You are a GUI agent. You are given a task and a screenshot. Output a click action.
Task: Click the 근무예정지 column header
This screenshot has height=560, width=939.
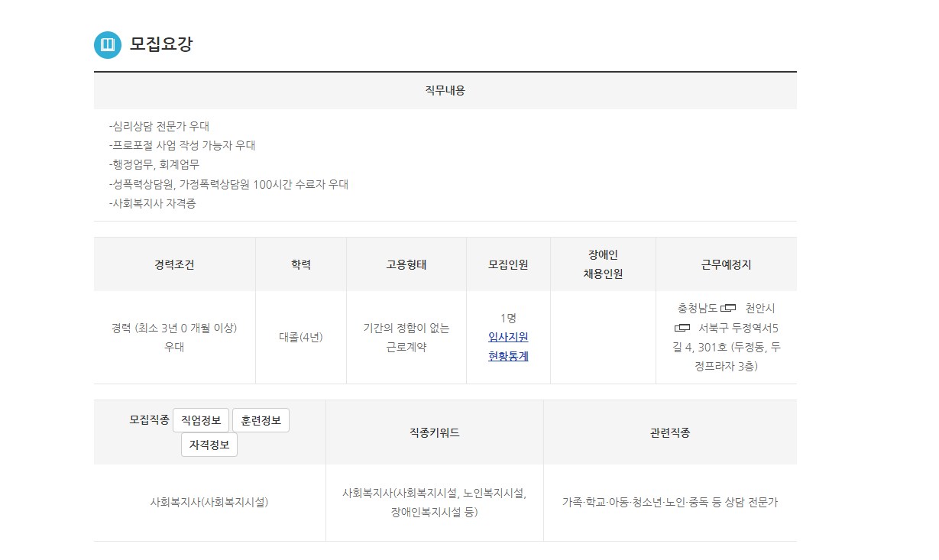coord(726,264)
